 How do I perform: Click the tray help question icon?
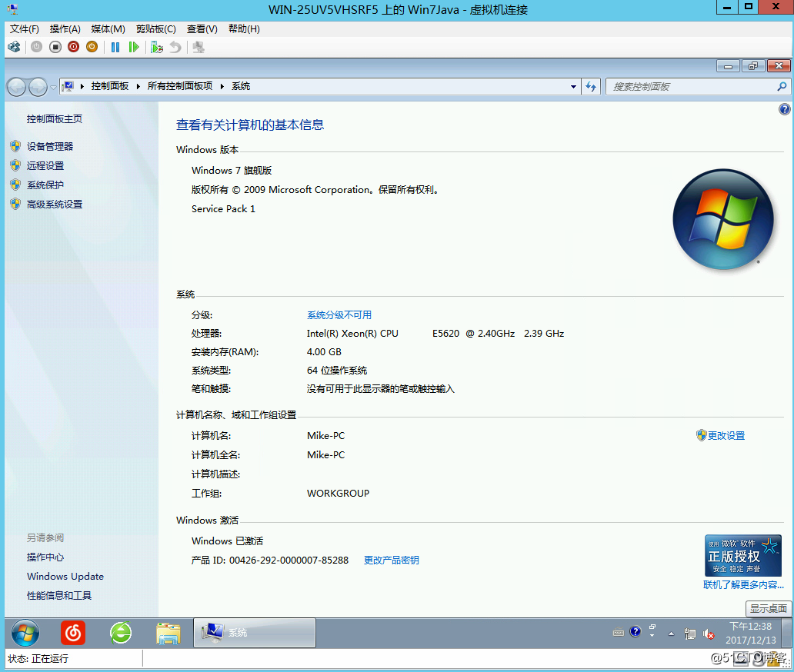(635, 631)
